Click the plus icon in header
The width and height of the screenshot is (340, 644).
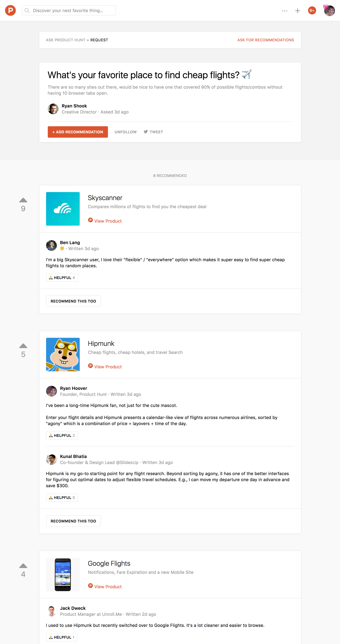(x=297, y=11)
